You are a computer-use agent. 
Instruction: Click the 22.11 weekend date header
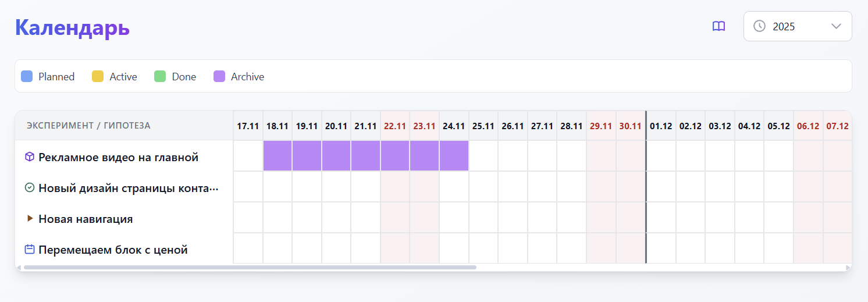coord(396,126)
